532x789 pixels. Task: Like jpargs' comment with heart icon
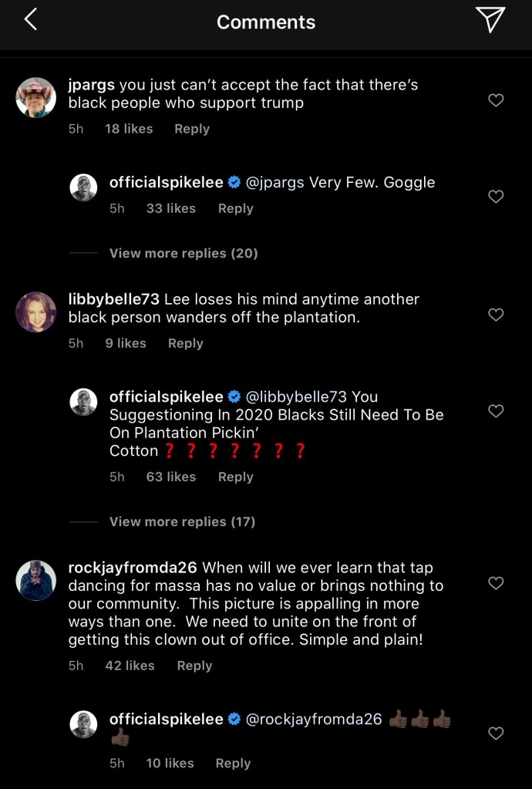pos(497,100)
